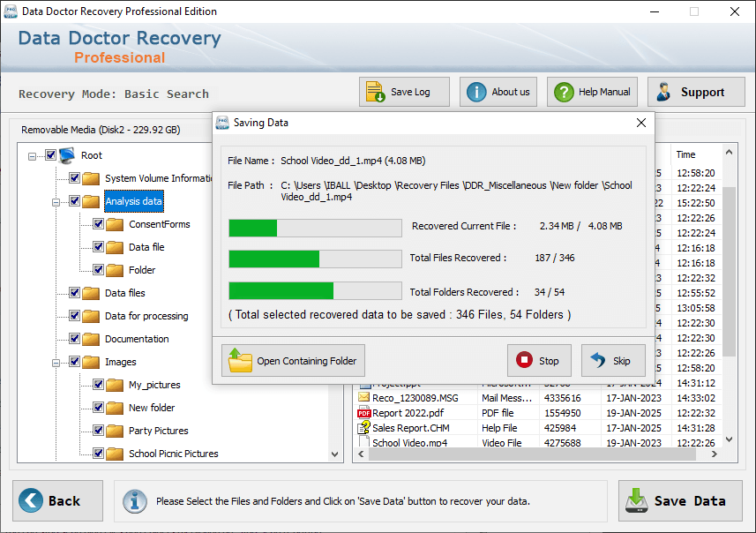Click the Help Manual button label
The image size is (756, 533).
click(x=604, y=92)
